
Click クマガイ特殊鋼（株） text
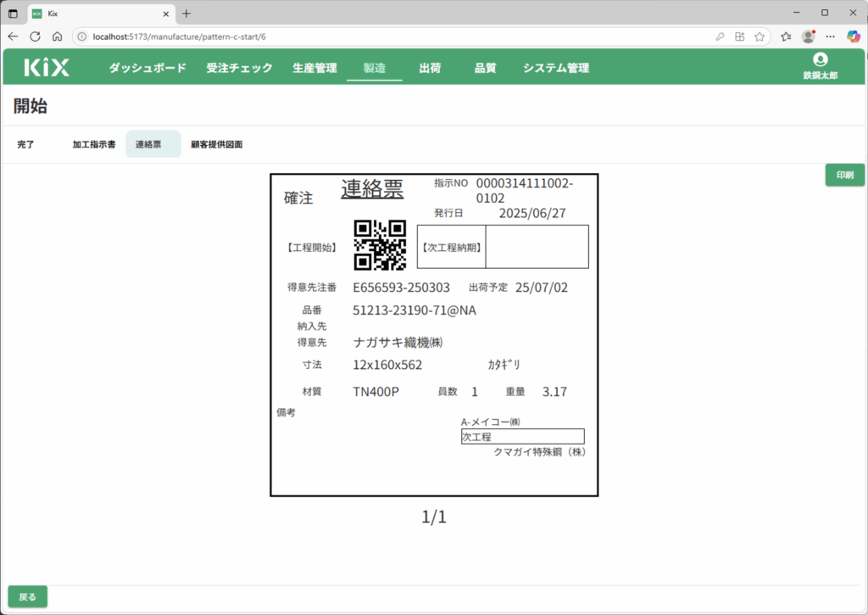(540, 452)
